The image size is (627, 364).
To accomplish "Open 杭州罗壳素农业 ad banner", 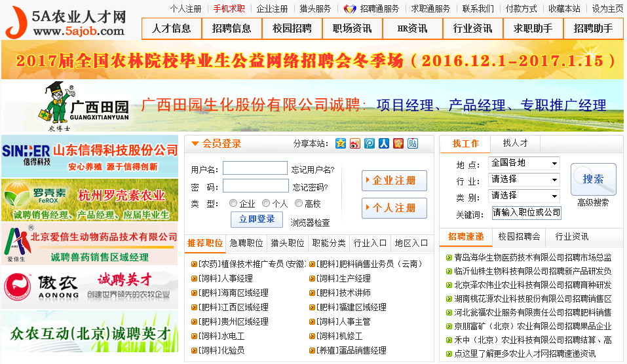I will [x=90, y=200].
